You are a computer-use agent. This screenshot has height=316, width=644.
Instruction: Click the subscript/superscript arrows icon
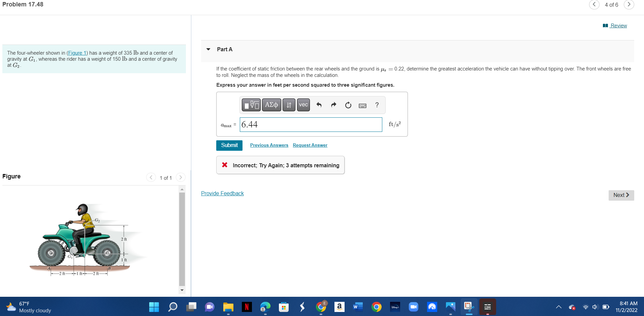[289, 105]
